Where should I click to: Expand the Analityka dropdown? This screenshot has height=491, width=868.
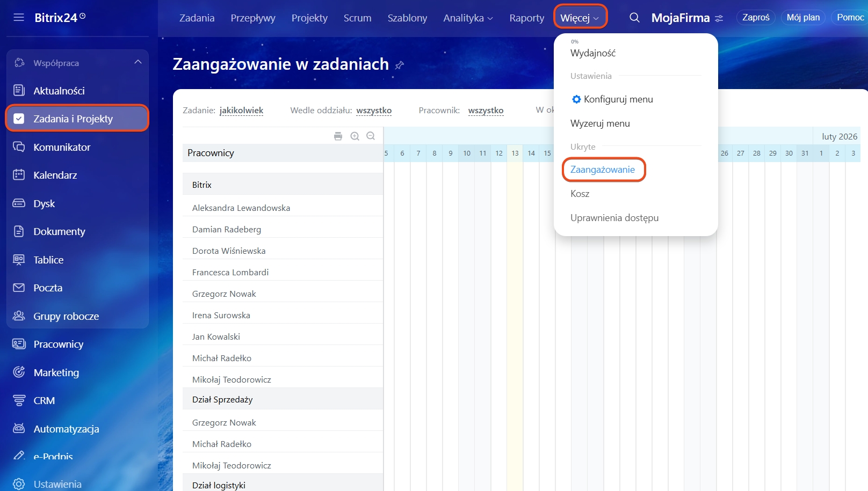(x=467, y=18)
